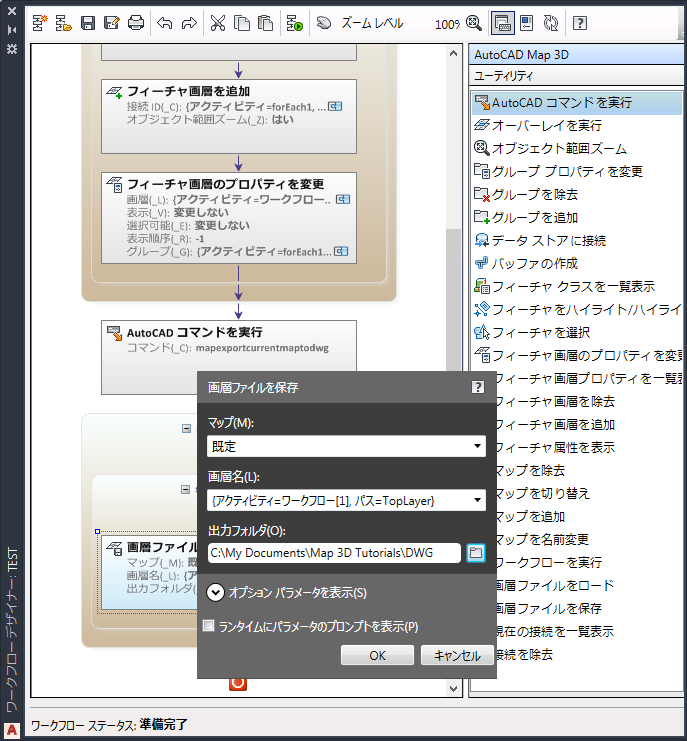
Task: Click OK in 画層ファイルを保存 dialog
Action: click(x=377, y=655)
